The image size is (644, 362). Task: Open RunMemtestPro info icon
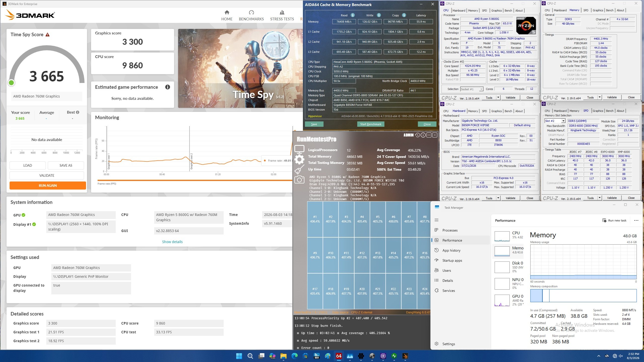(x=423, y=135)
